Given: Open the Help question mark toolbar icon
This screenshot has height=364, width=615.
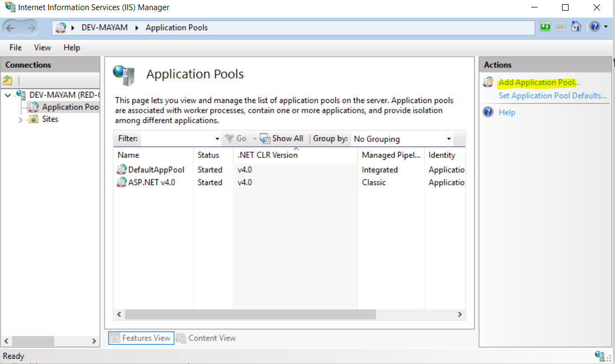Looking at the screenshot, I should pos(595,27).
